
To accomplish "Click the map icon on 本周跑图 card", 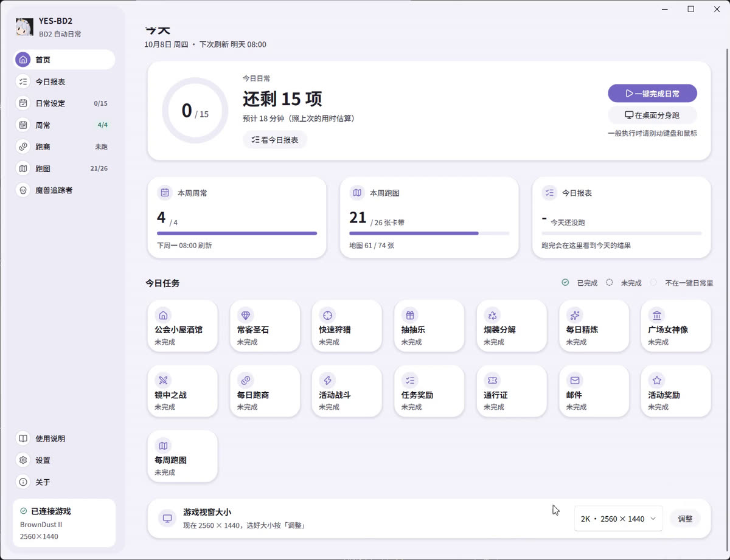I will (x=357, y=193).
